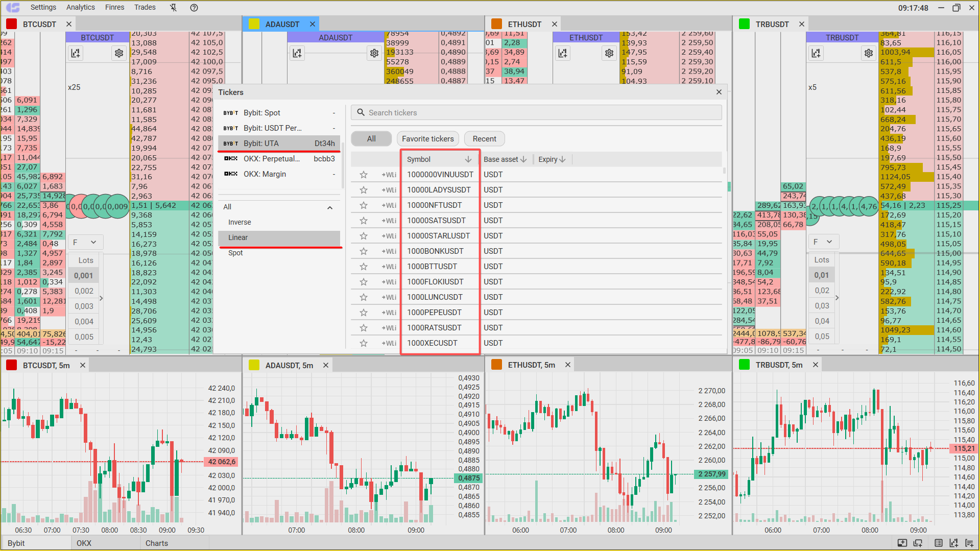Open settings gear on ADAUSDT DOM panel

[374, 53]
